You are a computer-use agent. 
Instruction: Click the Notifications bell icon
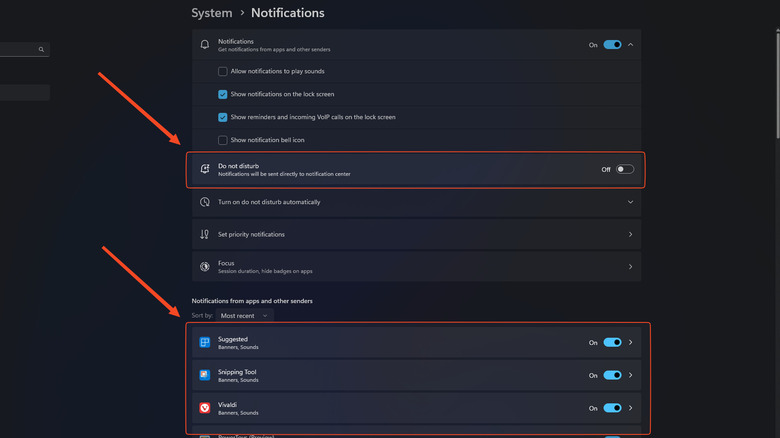tap(205, 45)
